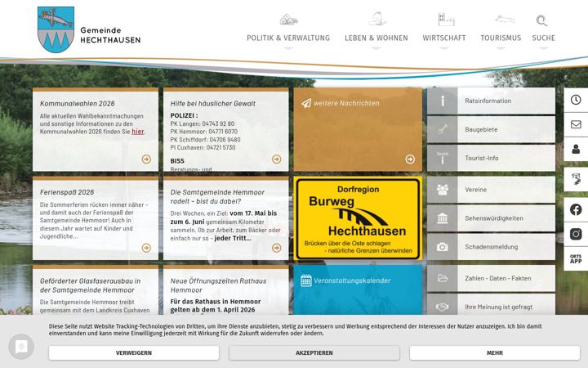Click Akzeptieren to accept tracking

(x=314, y=353)
